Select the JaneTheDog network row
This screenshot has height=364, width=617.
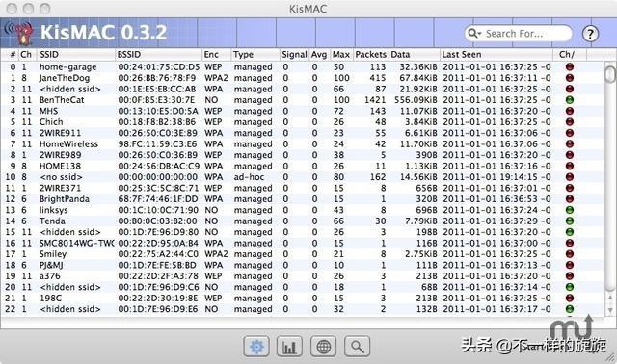pyautogui.click(x=302, y=78)
